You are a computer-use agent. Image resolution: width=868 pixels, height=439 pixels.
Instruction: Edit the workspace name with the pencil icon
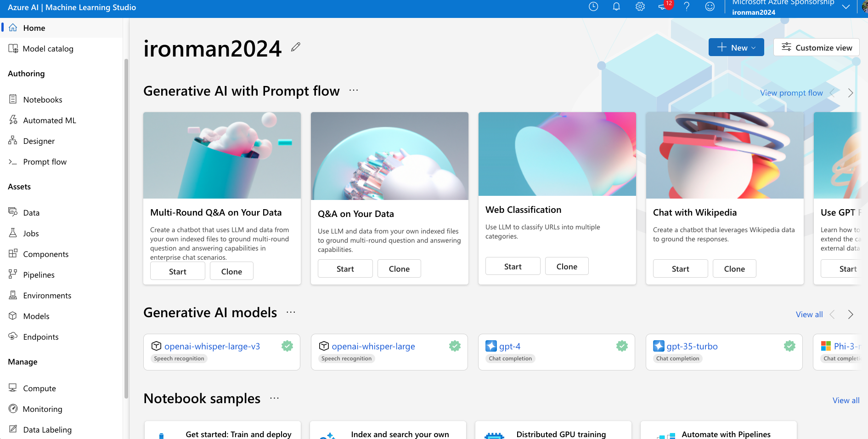coord(296,47)
